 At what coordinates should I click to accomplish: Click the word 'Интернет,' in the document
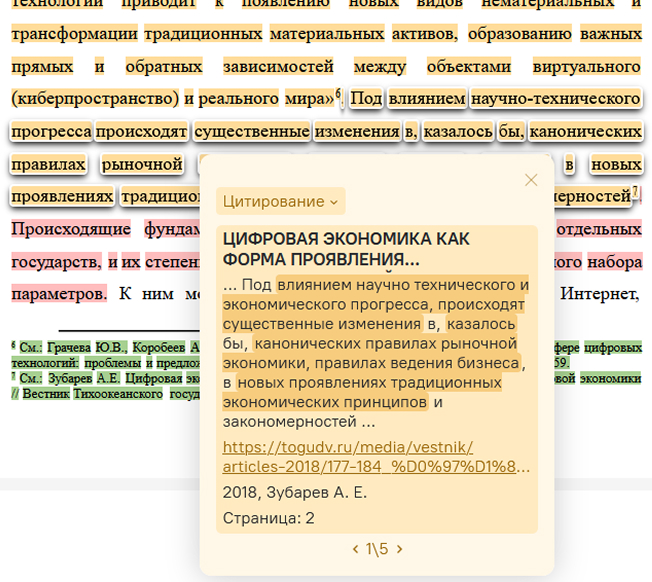pyautogui.click(x=599, y=294)
